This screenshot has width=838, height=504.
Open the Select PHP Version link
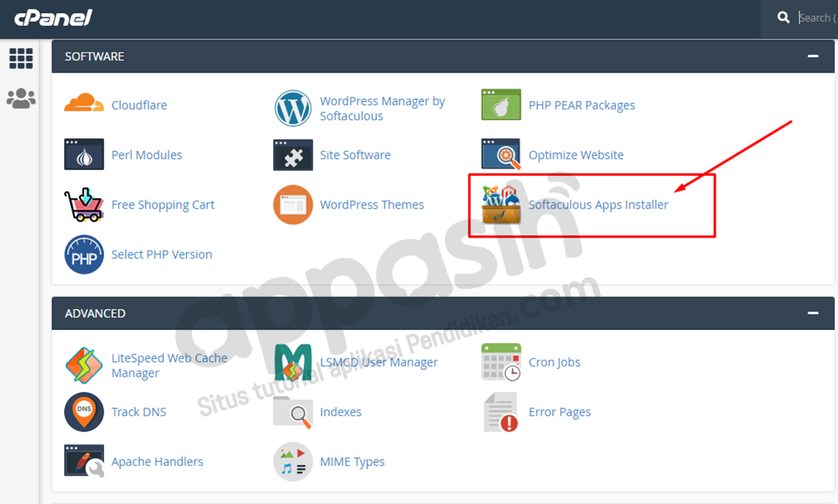tap(161, 254)
